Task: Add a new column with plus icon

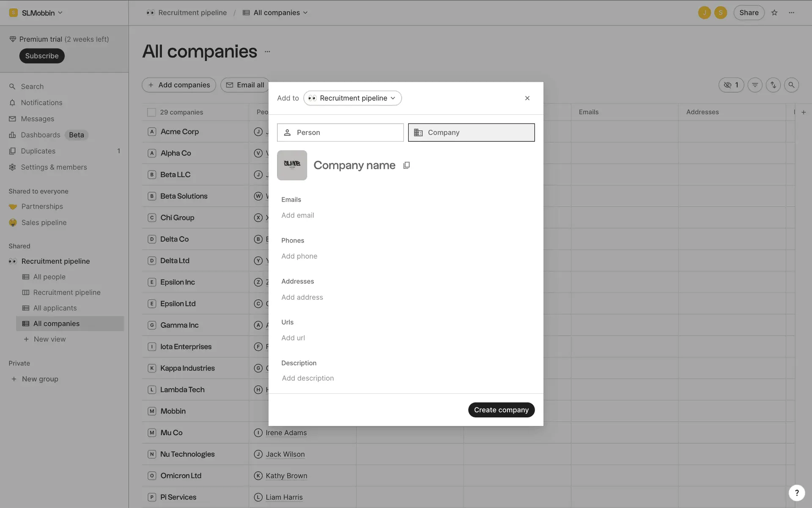Action: pos(804,112)
